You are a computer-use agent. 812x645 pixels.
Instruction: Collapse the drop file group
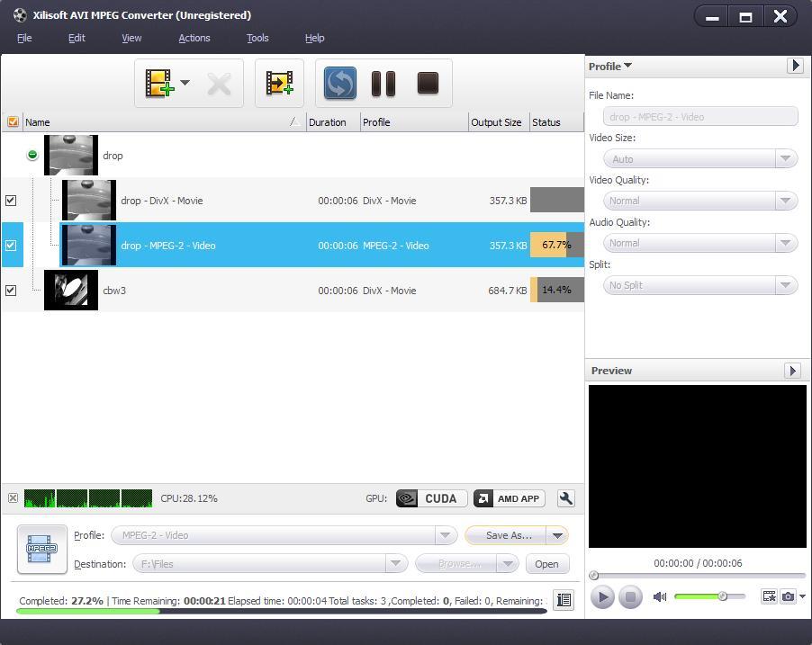point(32,155)
